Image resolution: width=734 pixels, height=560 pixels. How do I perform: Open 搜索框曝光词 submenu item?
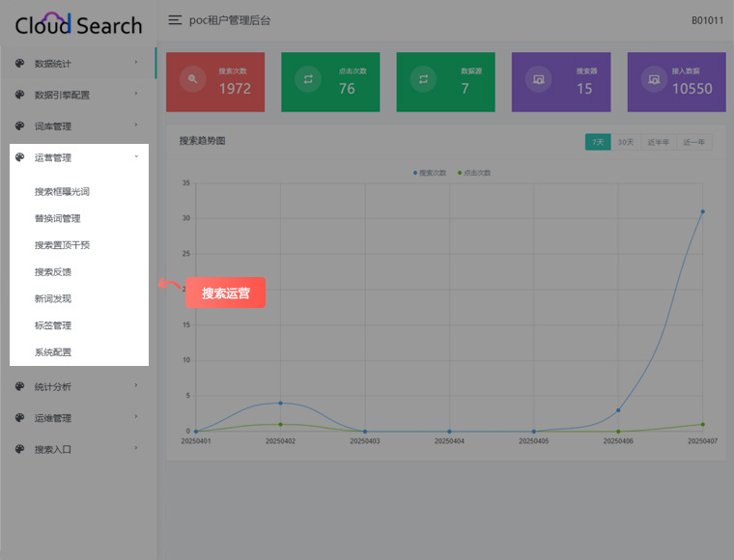click(62, 191)
